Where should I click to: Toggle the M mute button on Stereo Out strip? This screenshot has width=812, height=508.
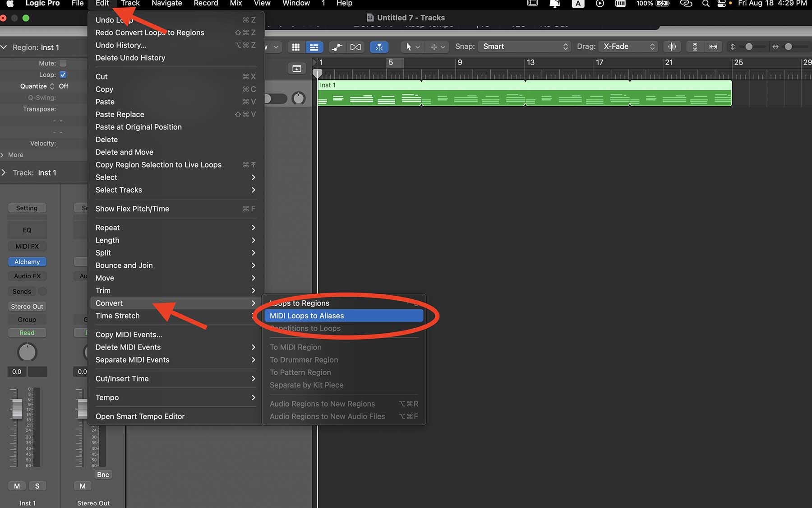83,486
